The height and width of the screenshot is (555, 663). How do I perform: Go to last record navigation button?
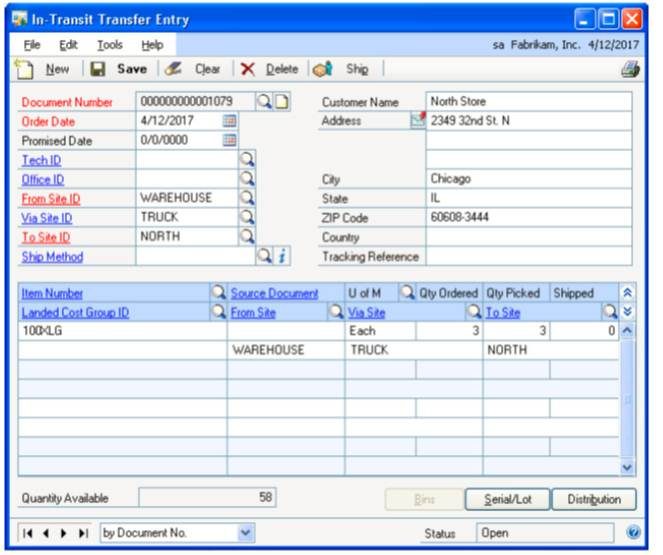(x=83, y=533)
